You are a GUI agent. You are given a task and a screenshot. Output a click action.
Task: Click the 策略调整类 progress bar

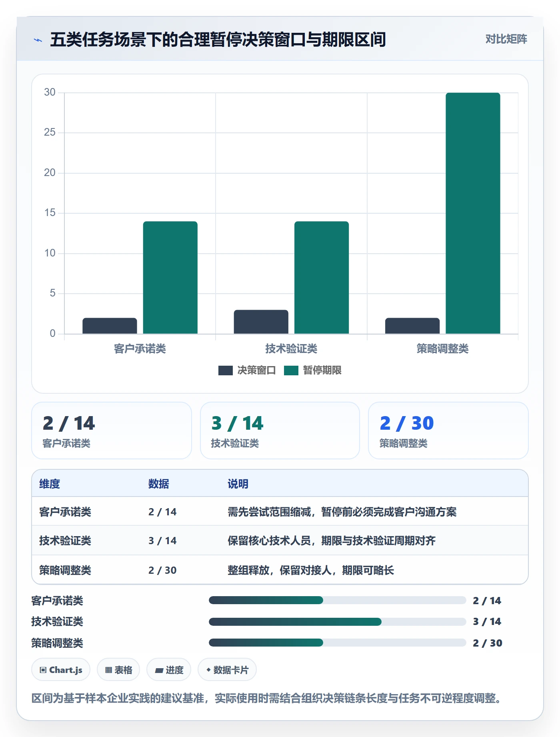[x=337, y=643]
